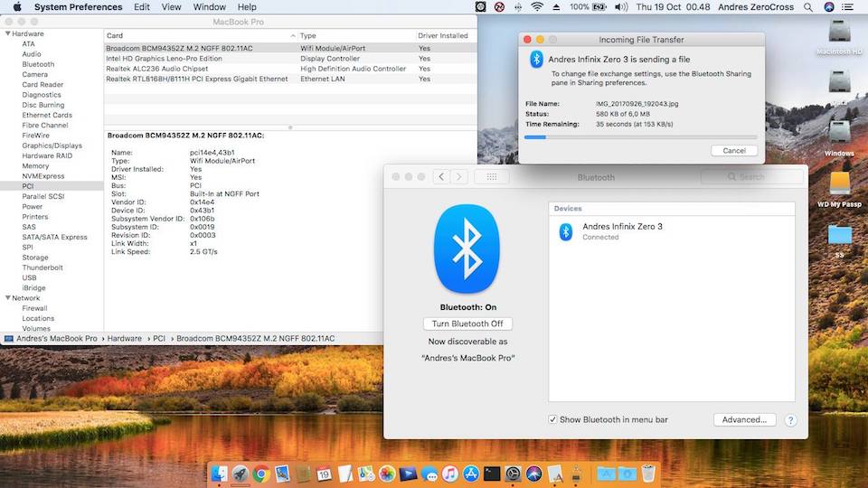Click the eject icon in menu bar
Viewport: 868px width, 488px height.
(x=556, y=7)
